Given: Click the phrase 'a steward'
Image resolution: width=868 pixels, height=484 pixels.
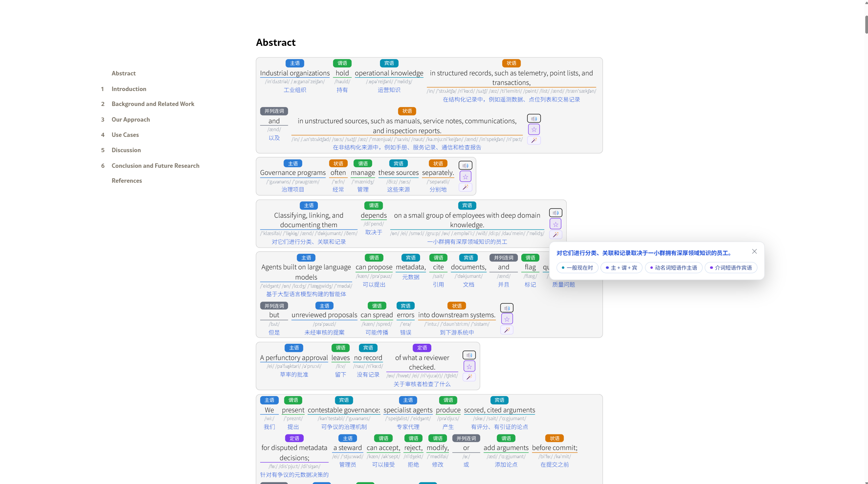Looking at the screenshot, I should point(347,448).
